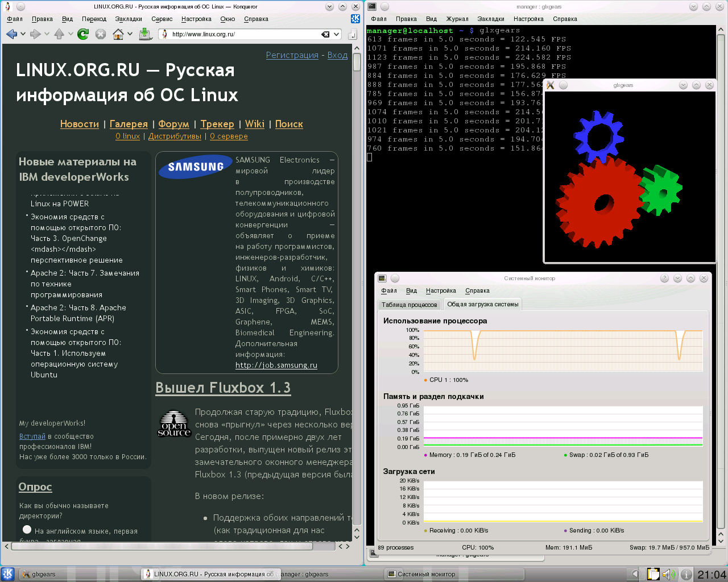Click the Go button right of the address bar
728x582 pixels.
353,35
